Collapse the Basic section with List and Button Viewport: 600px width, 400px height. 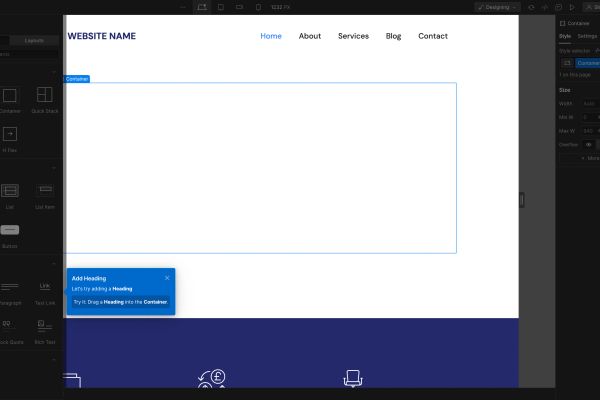54,168
